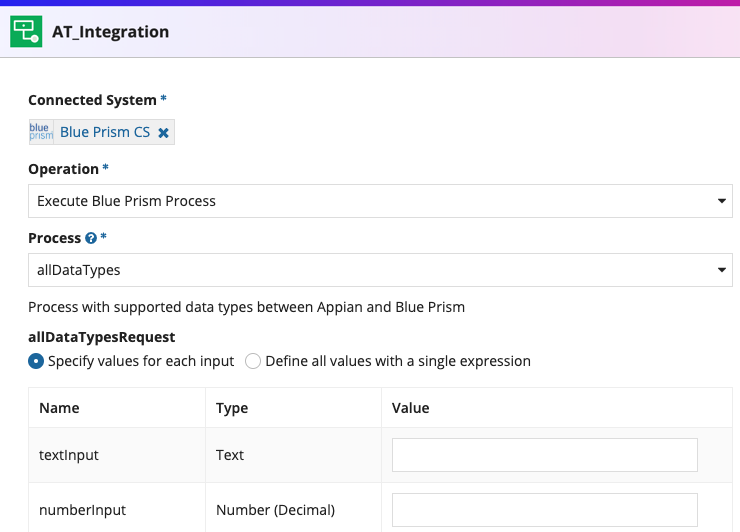The width and height of the screenshot is (740, 532).
Task: Open the Process dropdown showing allDataTypes
Action: pyautogui.click(x=380, y=270)
